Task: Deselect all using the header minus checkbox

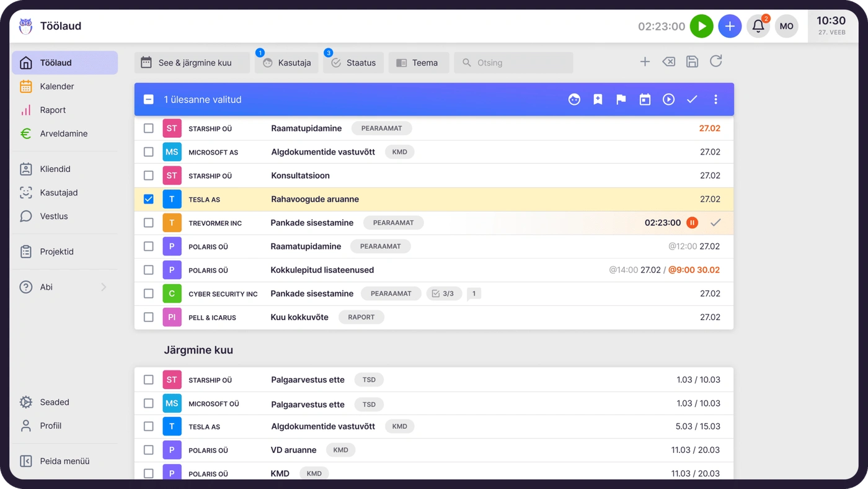Action: (x=149, y=99)
